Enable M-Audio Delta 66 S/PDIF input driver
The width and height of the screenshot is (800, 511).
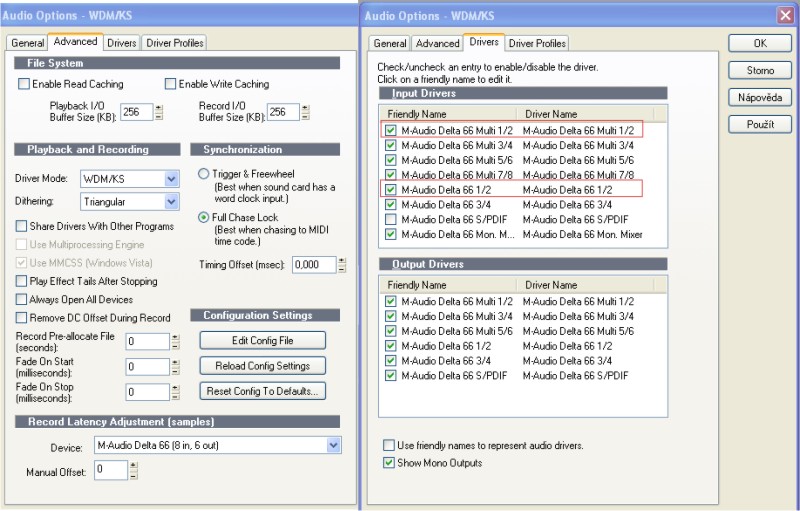coord(390,219)
